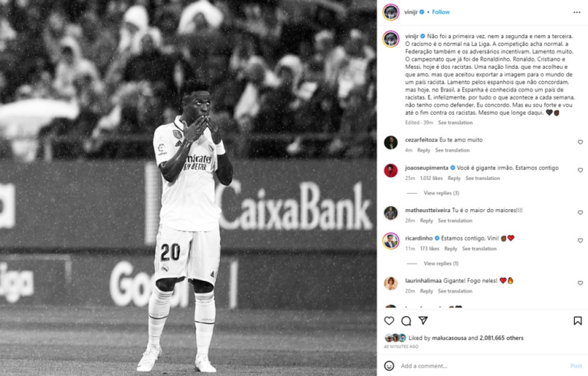Click vinijr profile avatar in header

(390, 12)
